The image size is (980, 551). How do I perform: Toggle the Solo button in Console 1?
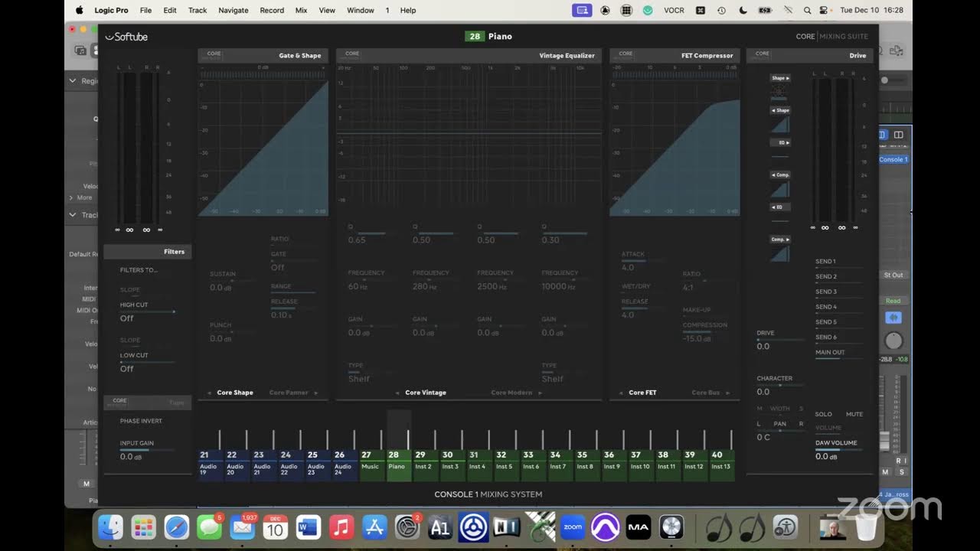[x=824, y=414]
